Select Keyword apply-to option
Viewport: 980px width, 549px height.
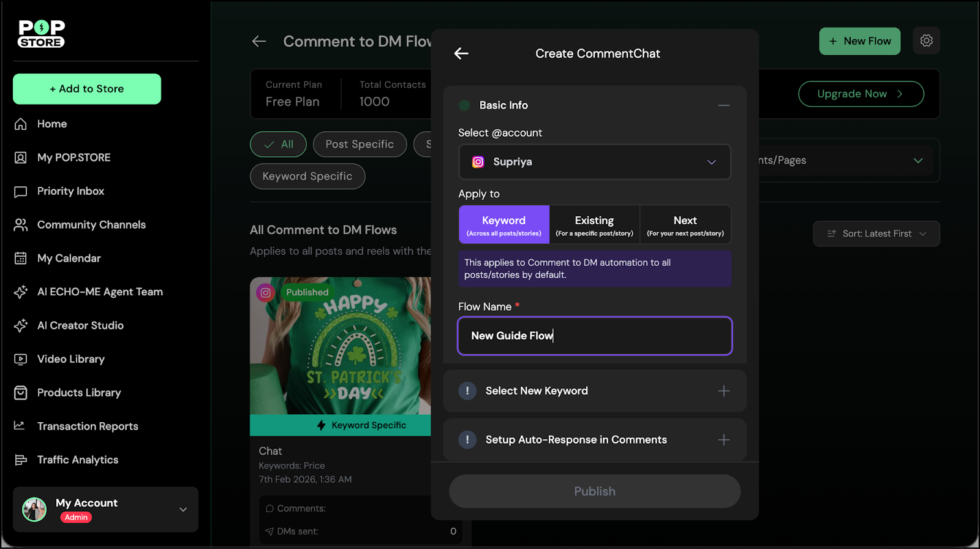click(x=503, y=225)
